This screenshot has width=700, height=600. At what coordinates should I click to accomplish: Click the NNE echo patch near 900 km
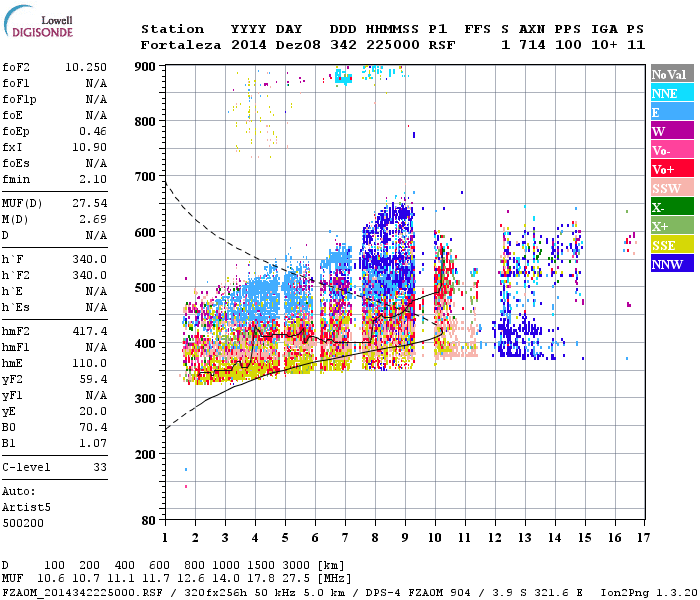click(343, 78)
